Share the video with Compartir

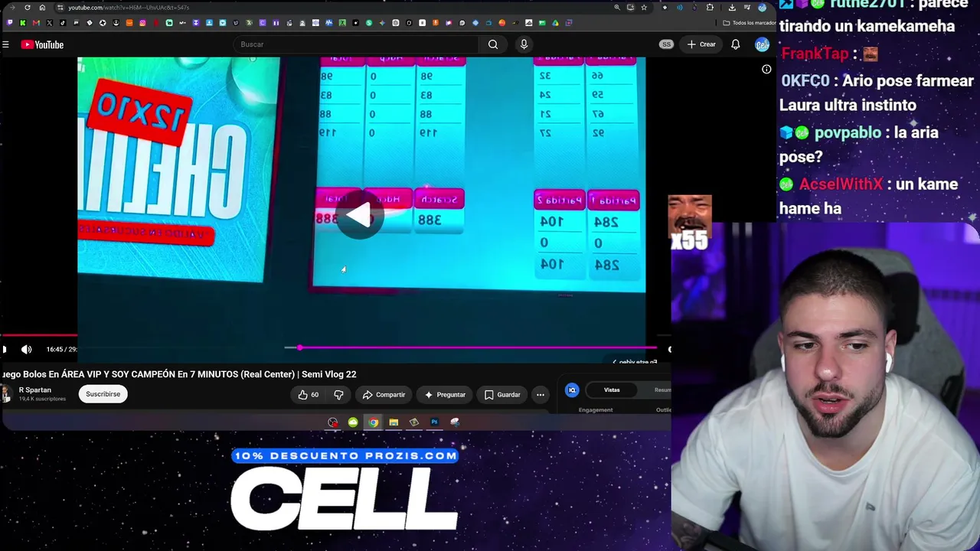click(384, 395)
